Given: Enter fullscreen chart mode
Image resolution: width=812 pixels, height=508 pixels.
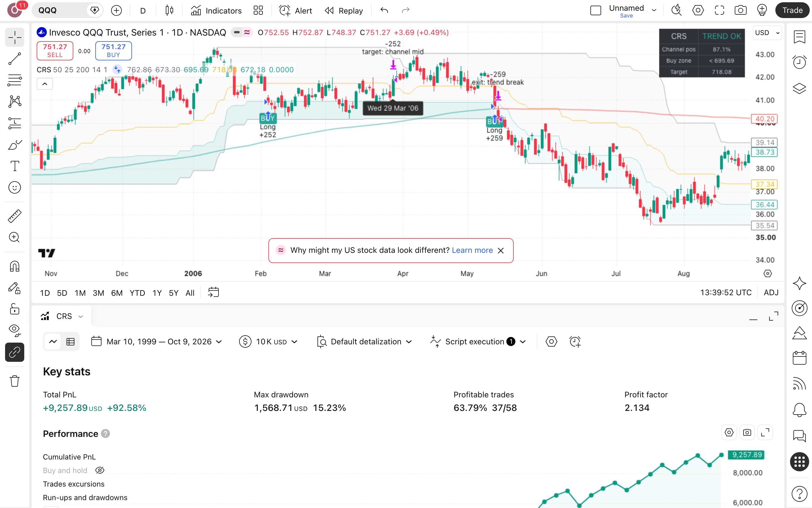Looking at the screenshot, I should pyautogui.click(x=720, y=10).
